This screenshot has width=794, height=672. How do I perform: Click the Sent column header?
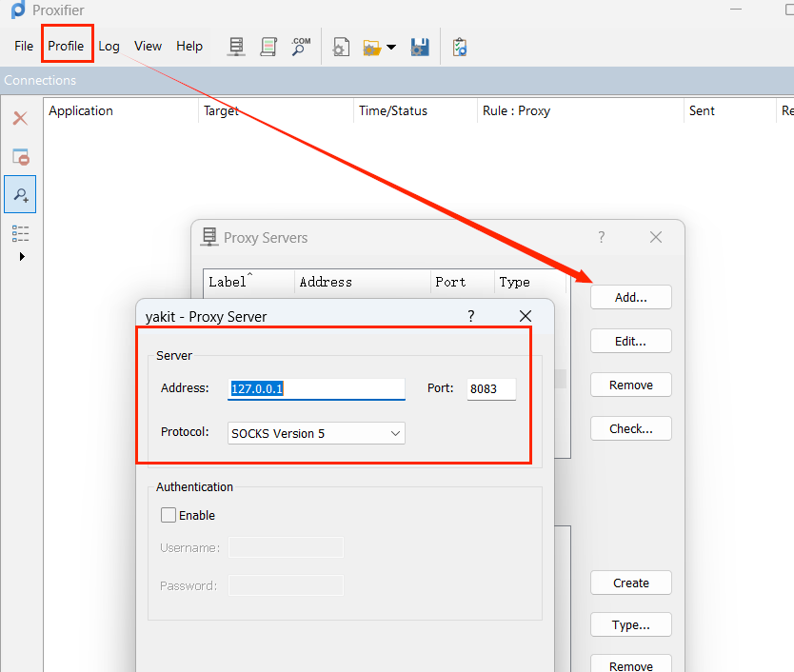[x=729, y=111]
